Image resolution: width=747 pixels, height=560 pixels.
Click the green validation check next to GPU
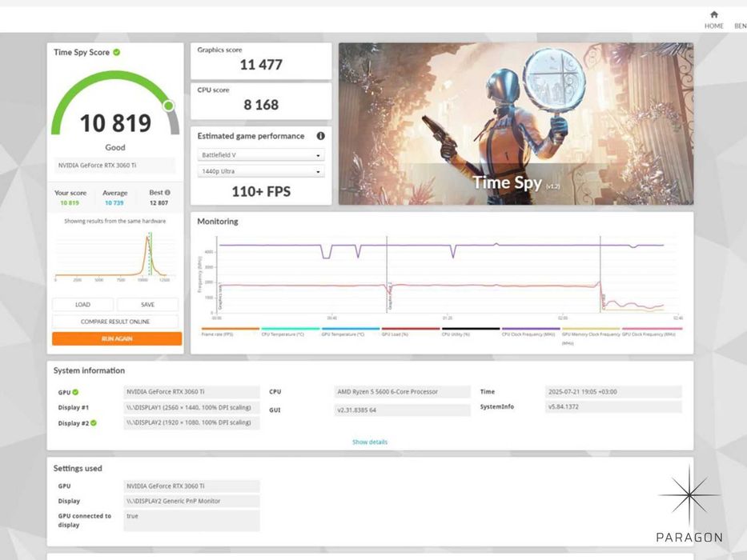tap(75, 392)
